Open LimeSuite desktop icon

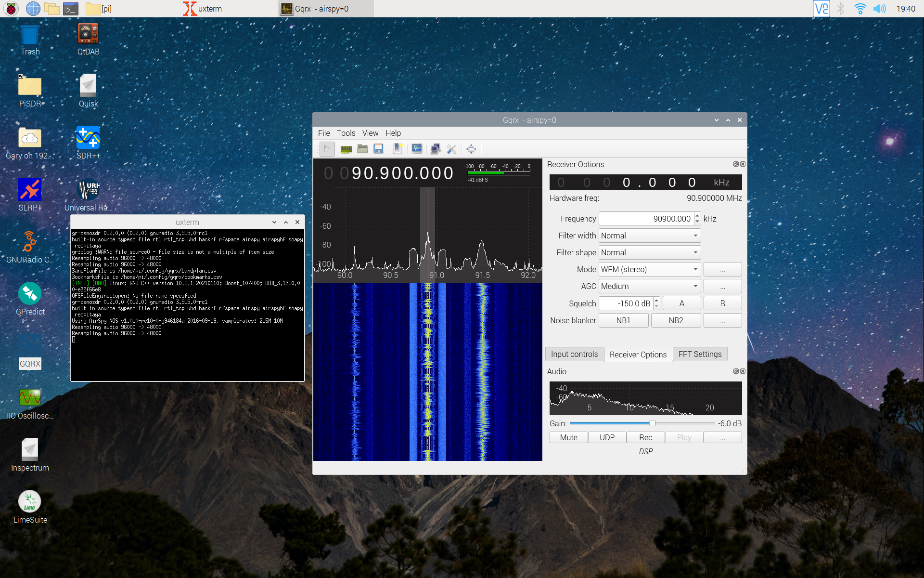30,508
